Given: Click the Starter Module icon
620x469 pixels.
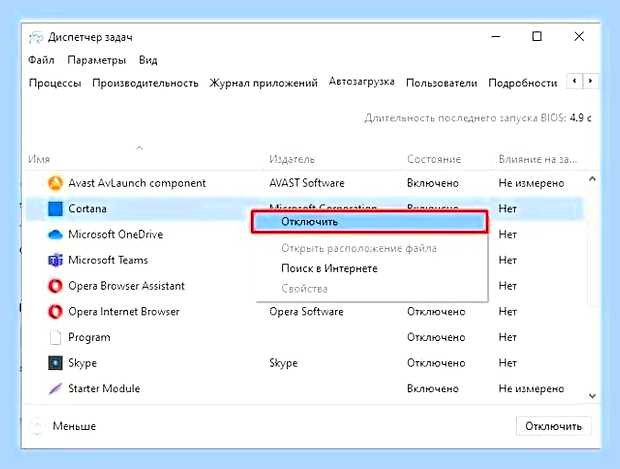Looking at the screenshot, I should pos(55,389).
